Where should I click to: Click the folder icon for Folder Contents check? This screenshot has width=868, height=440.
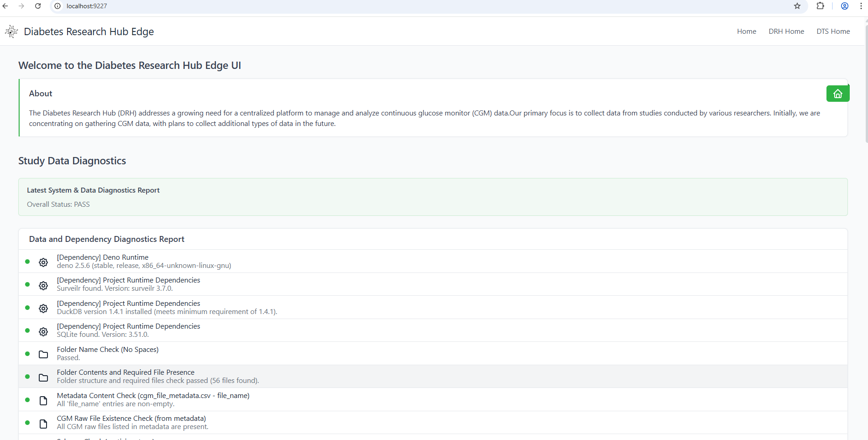coord(43,377)
